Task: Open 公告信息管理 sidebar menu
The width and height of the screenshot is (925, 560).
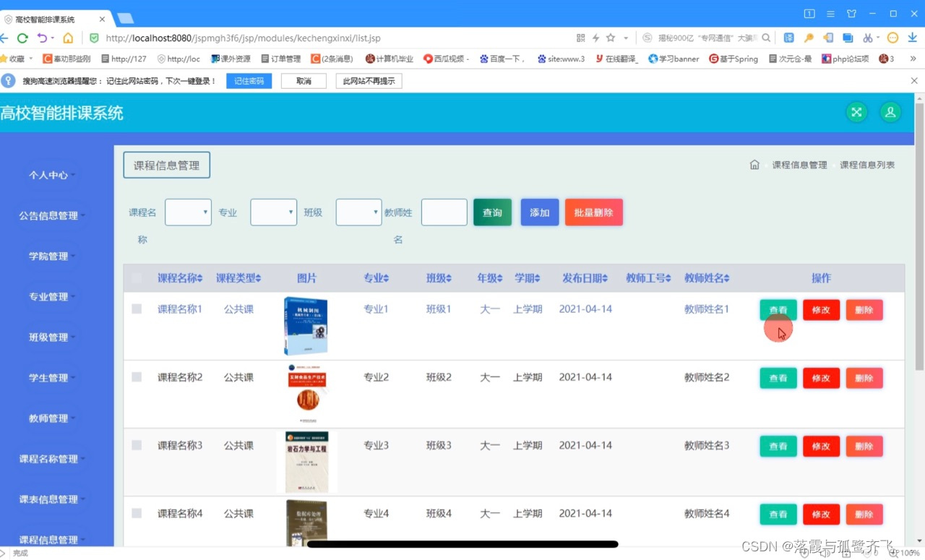Action: click(52, 215)
